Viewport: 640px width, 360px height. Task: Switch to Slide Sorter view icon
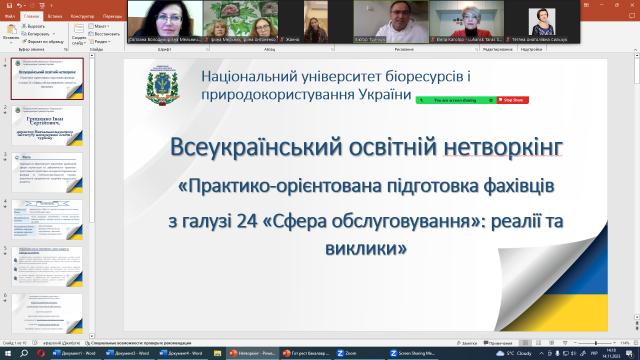pyautogui.click(x=539, y=343)
